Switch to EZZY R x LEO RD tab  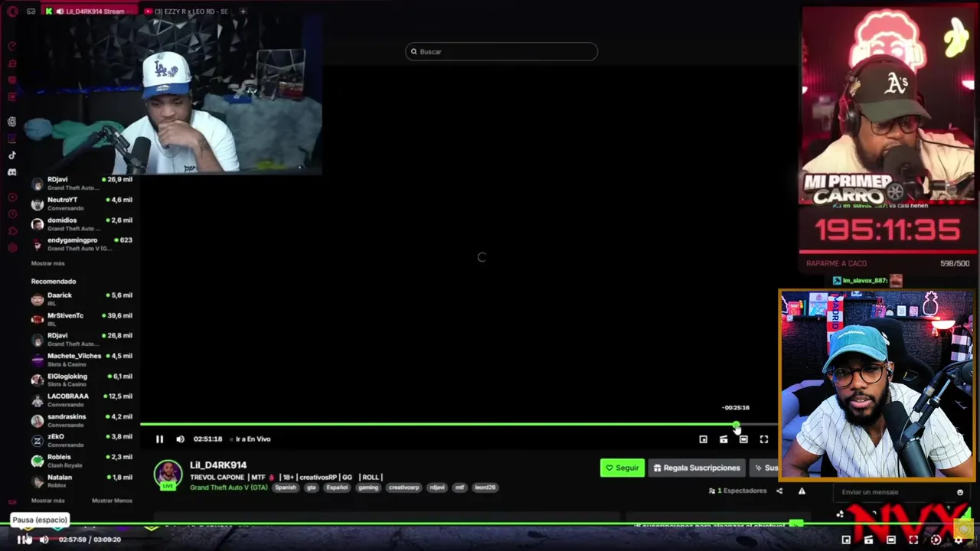(187, 11)
